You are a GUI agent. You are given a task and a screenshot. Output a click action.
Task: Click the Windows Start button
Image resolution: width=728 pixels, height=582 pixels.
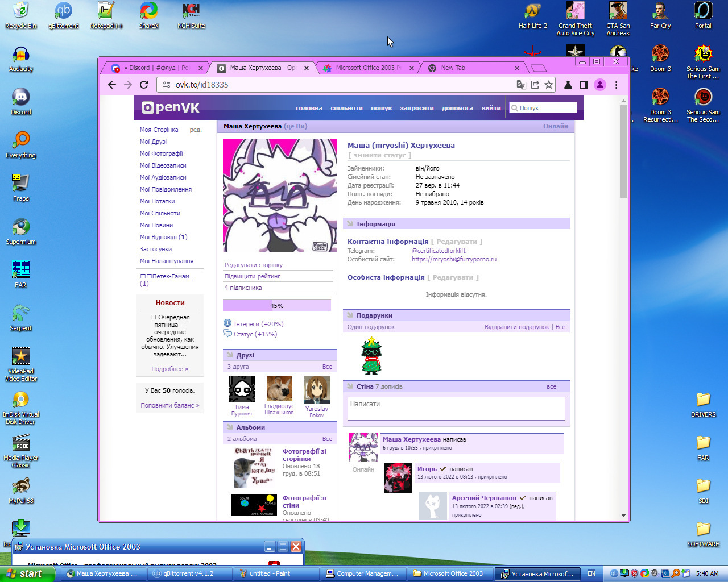27,573
